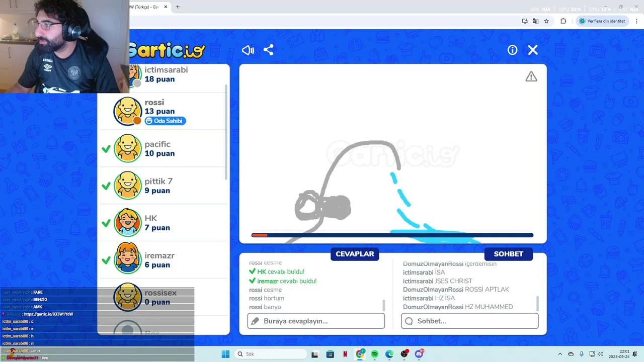Click pittik 7's player avatar

[128, 186]
